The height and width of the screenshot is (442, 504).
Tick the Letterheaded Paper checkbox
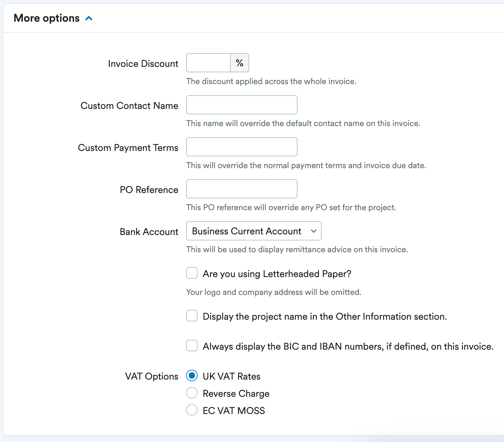pyautogui.click(x=192, y=273)
